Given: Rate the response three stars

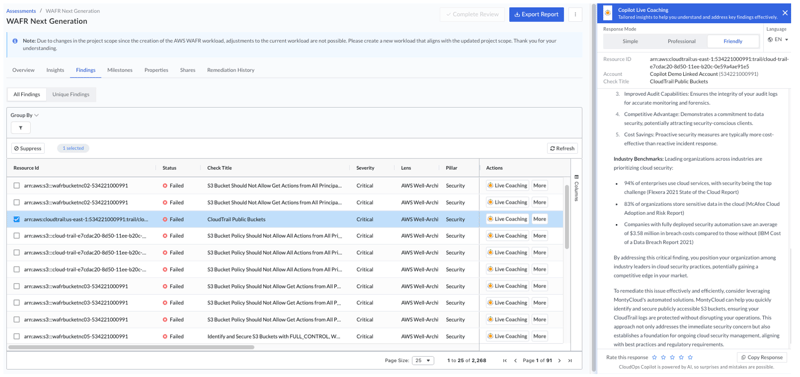Looking at the screenshot, I should pos(672,357).
